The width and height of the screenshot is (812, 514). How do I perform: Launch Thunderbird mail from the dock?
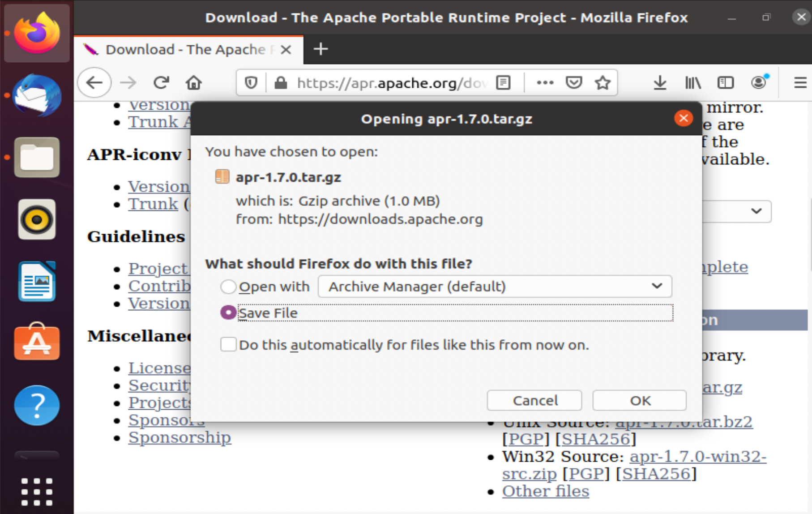(x=37, y=95)
